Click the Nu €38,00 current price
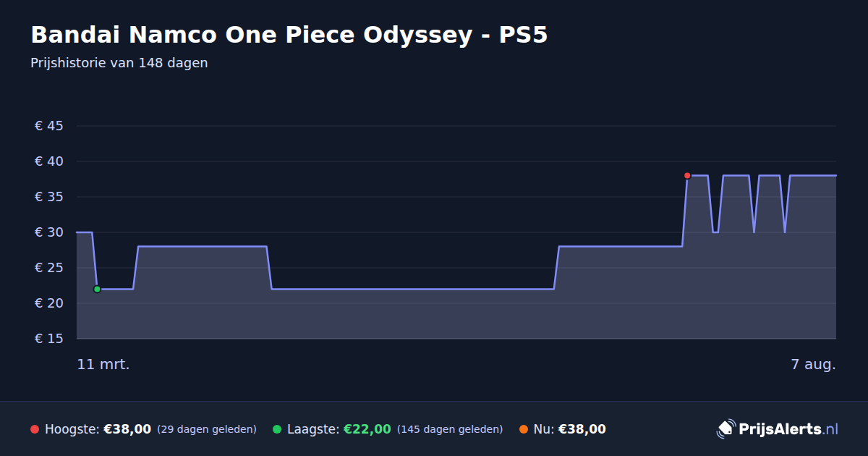This screenshot has width=868, height=456. [582, 429]
